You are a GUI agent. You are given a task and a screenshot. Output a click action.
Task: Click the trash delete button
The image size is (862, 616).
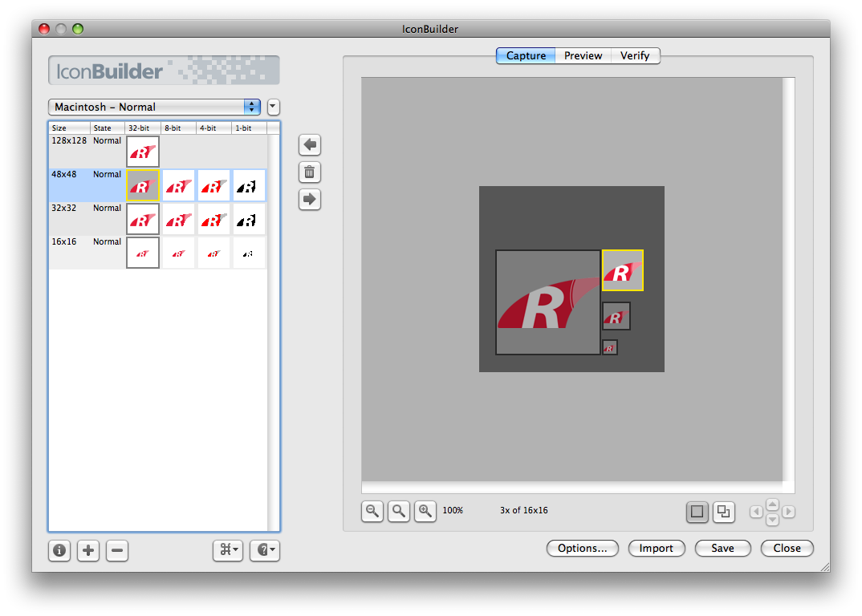point(310,172)
